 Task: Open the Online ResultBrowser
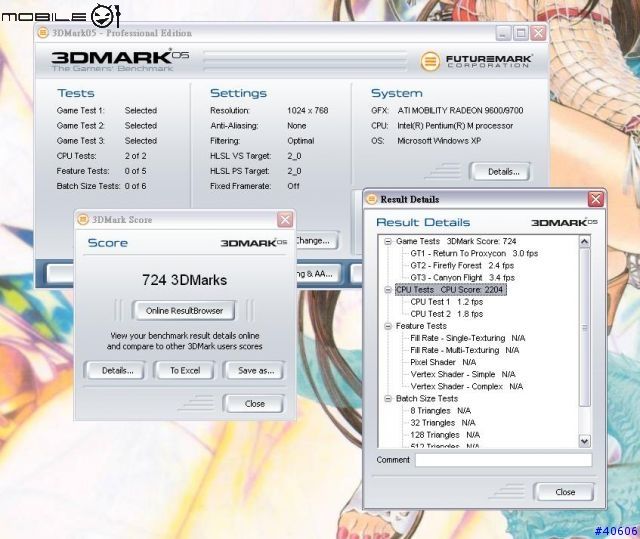click(184, 311)
